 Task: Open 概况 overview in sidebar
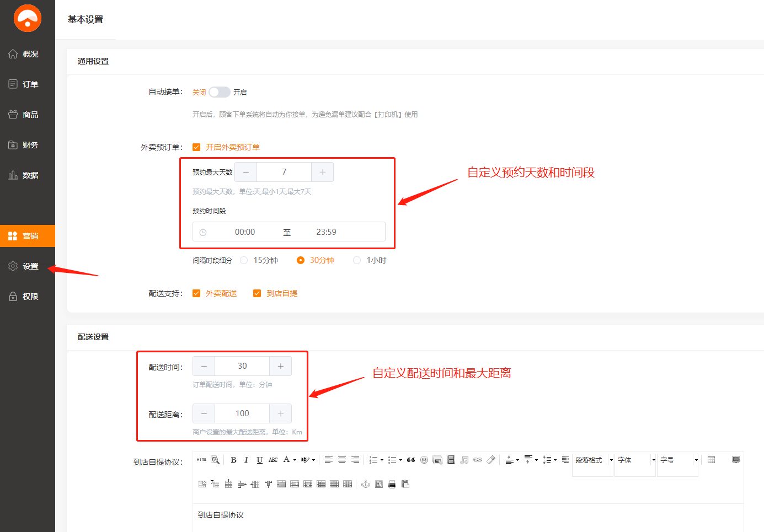pyautogui.click(x=28, y=54)
